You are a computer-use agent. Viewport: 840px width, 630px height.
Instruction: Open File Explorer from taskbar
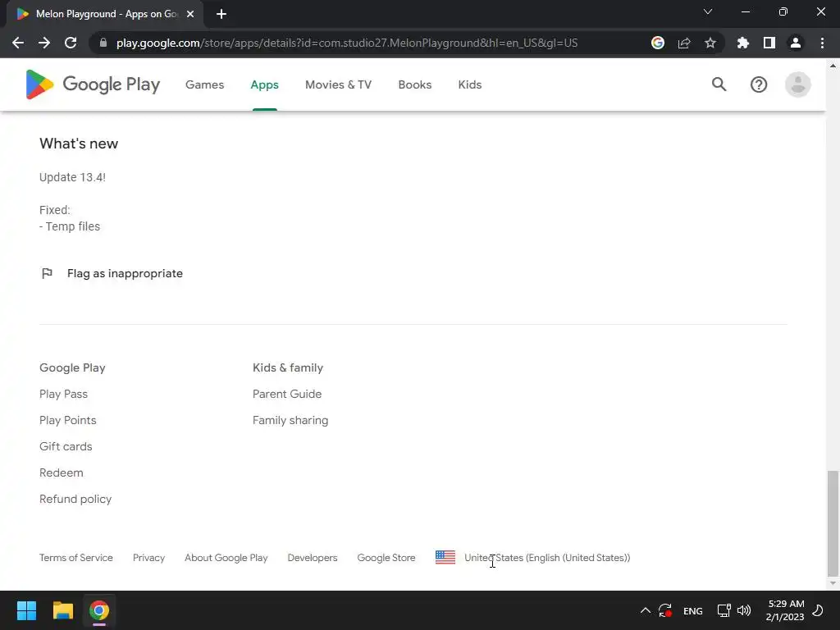[62, 610]
